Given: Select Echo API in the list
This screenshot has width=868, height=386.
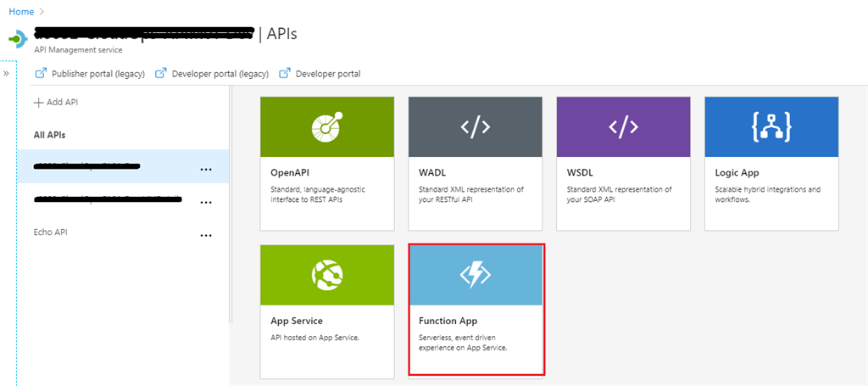Looking at the screenshot, I should click(50, 232).
